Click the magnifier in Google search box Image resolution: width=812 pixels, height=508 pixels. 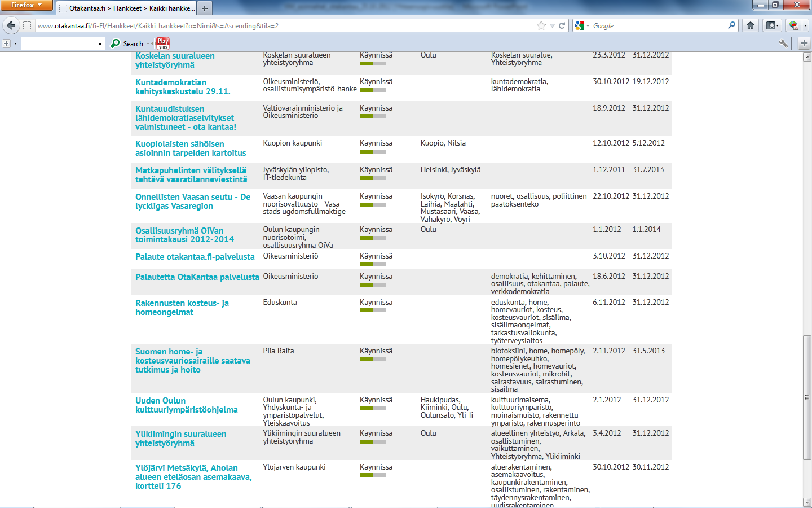tap(731, 25)
